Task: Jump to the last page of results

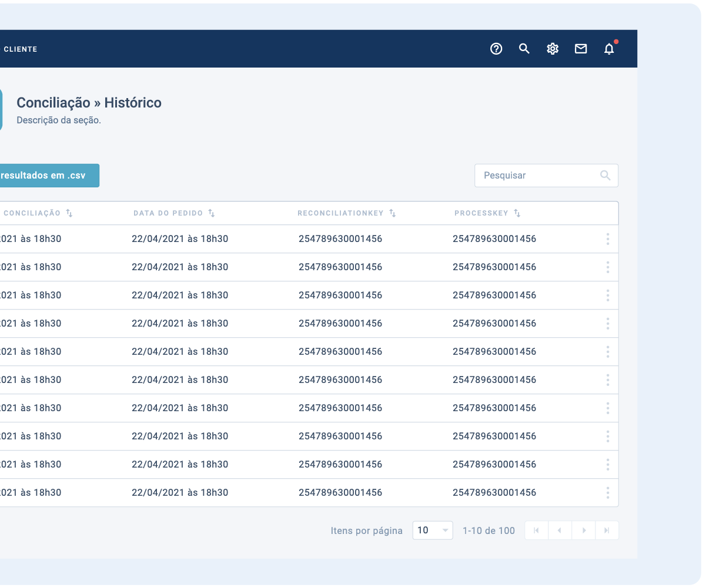Action: click(x=607, y=530)
